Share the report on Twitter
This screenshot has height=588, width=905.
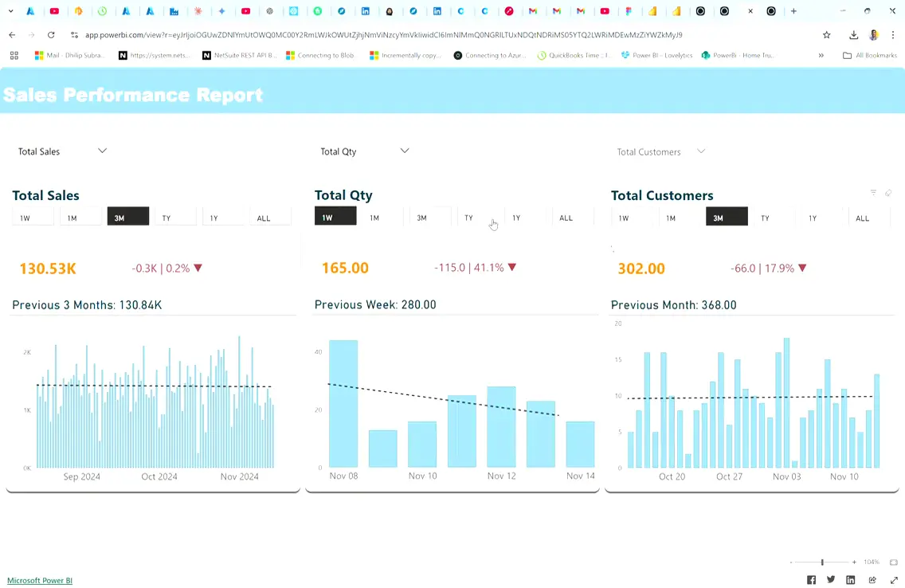[x=831, y=580]
